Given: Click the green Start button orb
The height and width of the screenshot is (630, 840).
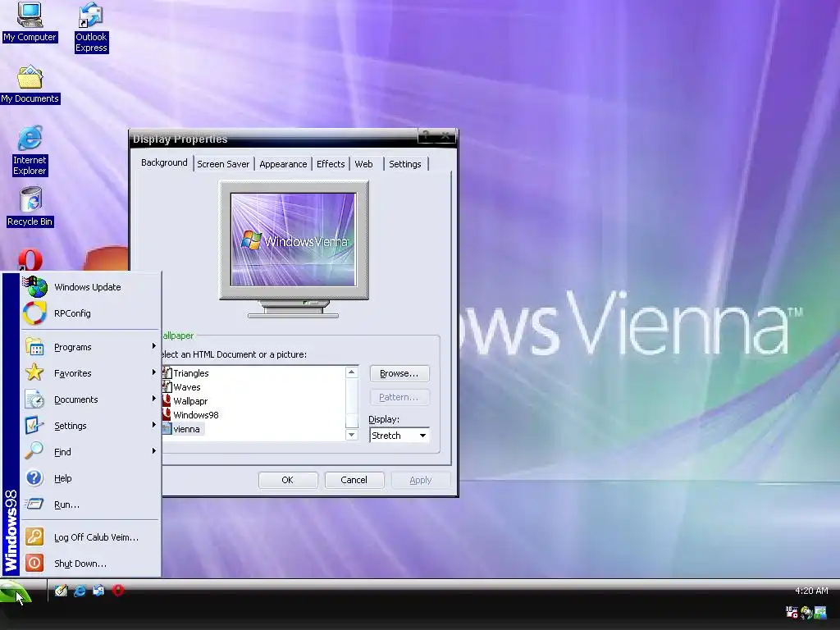Looking at the screenshot, I should pyautogui.click(x=15, y=592).
